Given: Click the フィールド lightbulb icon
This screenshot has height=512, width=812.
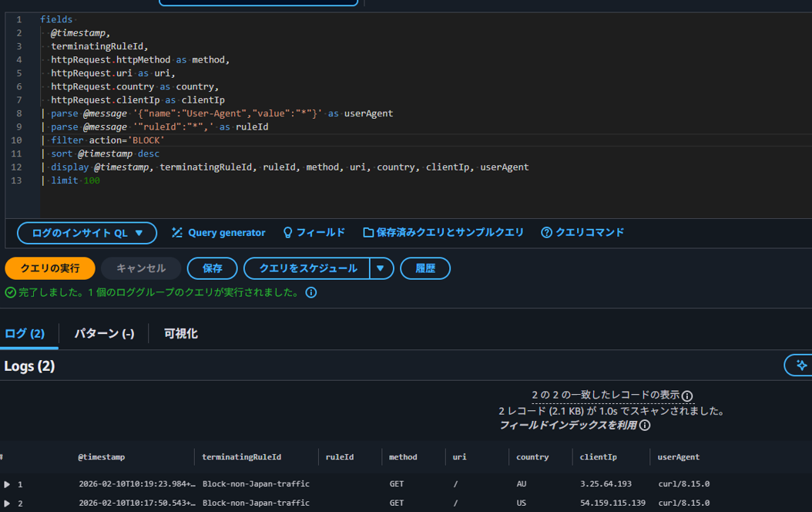Looking at the screenshot, I should 288,233.
